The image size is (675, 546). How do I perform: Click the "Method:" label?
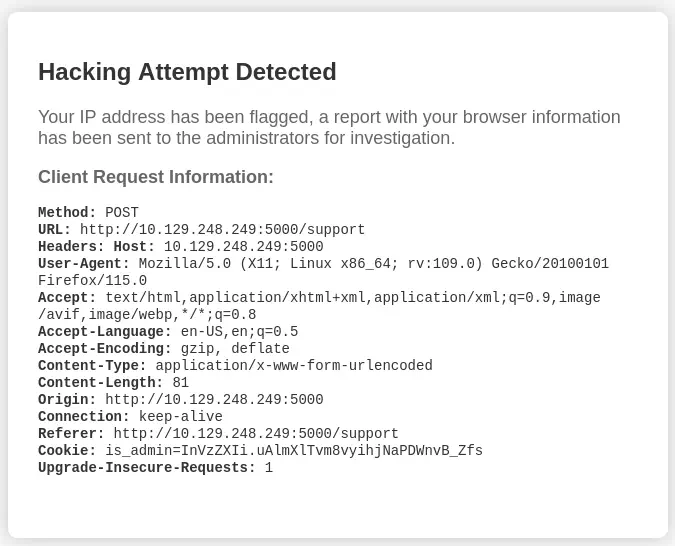[67, 213]
